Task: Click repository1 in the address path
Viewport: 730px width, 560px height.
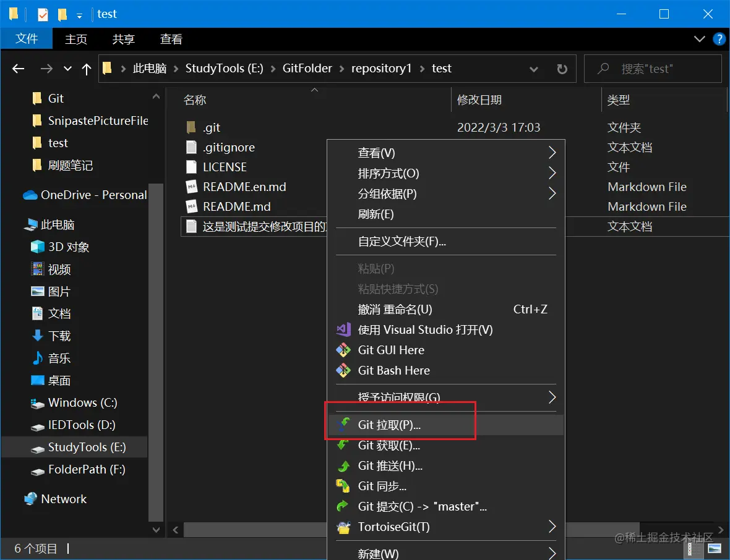Action: pyautogui.click(x=381, y=69)
